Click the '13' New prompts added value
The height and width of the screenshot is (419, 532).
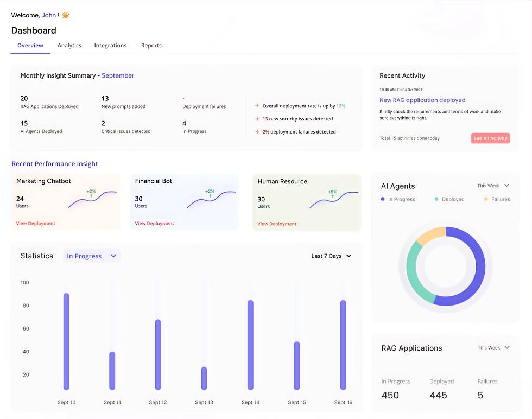tap(105, 98)
